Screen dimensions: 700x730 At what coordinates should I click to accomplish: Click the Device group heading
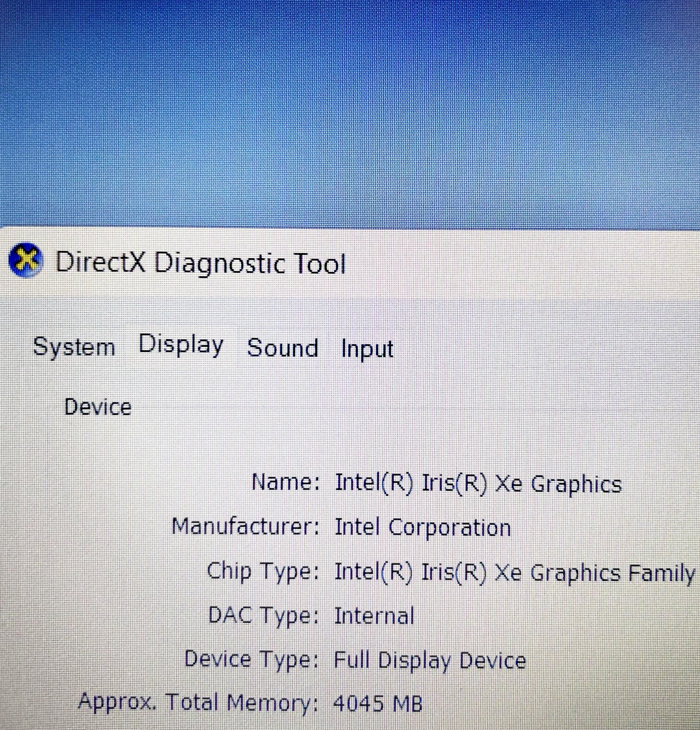tap(98, 407)
